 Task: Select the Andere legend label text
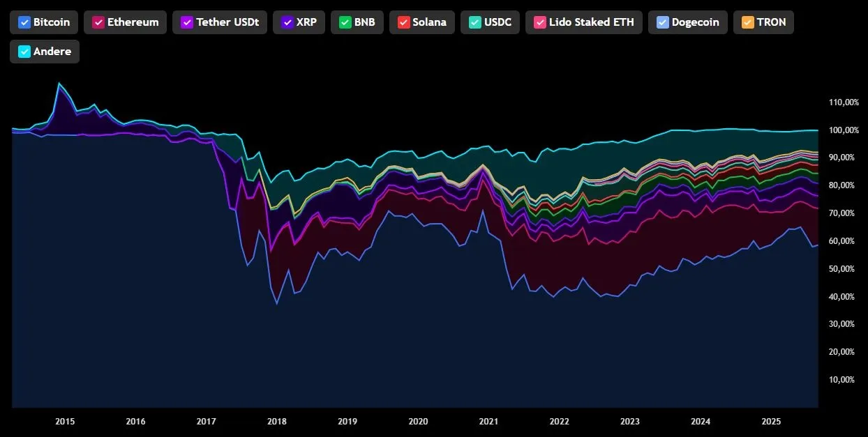click(x=52, y=52)
